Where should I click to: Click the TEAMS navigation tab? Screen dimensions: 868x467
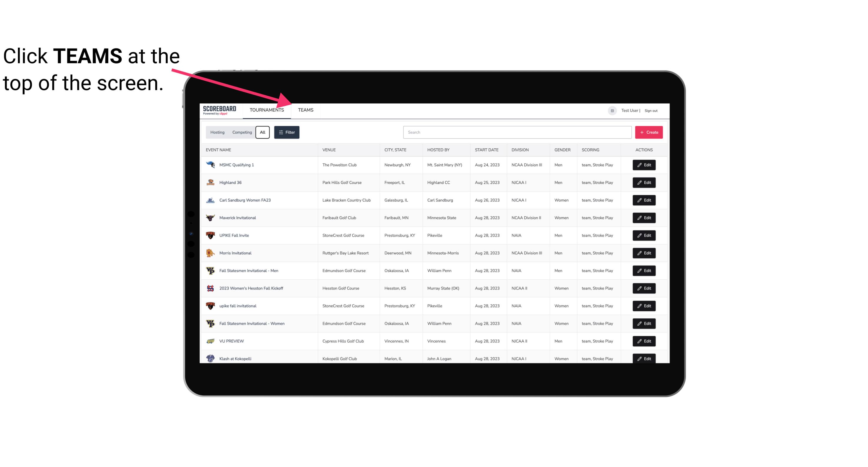coord(306,110)
